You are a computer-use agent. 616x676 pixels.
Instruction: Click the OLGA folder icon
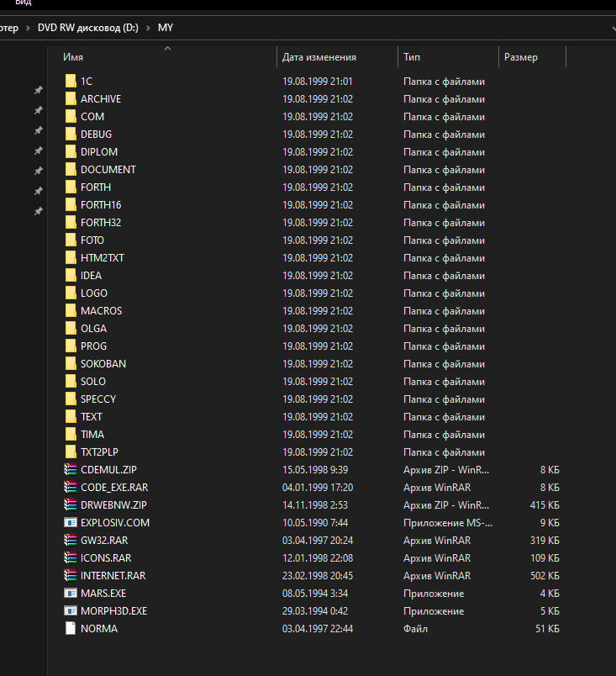[71, 329]
